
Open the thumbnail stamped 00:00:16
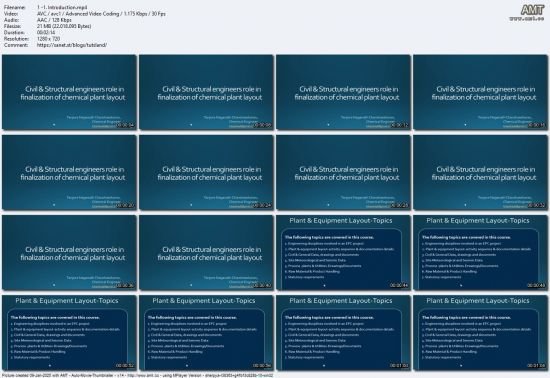point(481,92)
